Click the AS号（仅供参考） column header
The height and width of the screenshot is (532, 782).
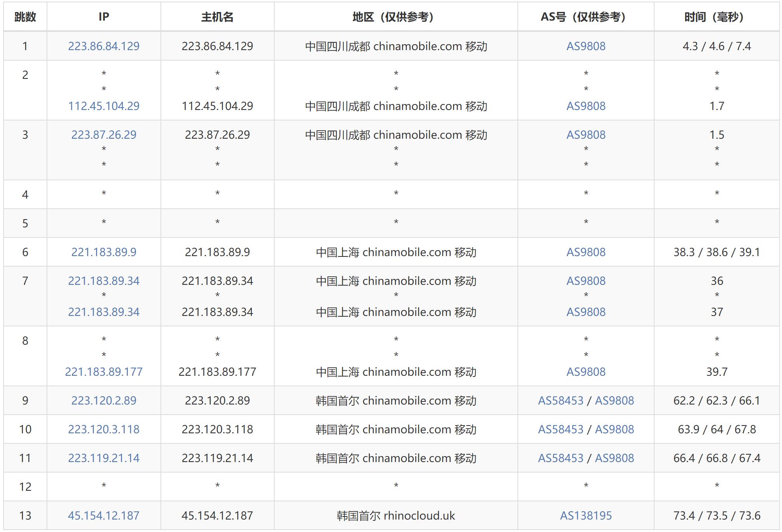click(586, 17)
